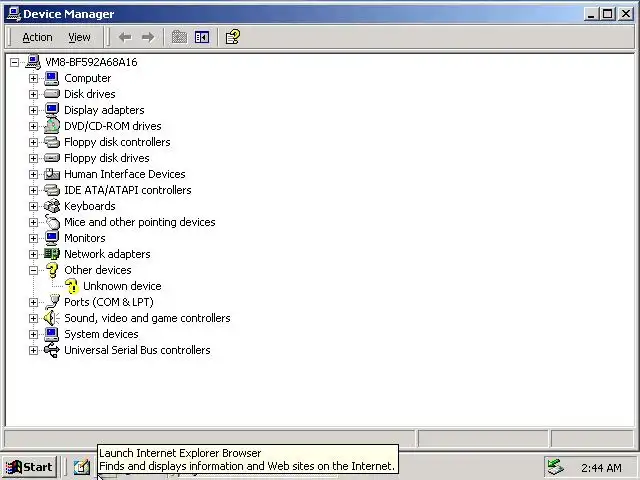Screen dimensions: 640x480
Task: Expand the Floppy disk drives category
Action: pyautogui.click(x=33, y=158)
